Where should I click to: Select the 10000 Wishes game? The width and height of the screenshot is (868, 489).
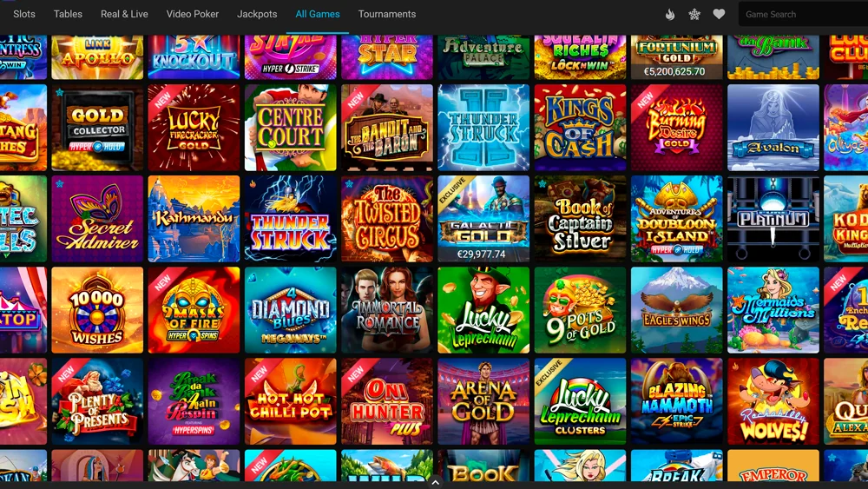coord(97,310)
